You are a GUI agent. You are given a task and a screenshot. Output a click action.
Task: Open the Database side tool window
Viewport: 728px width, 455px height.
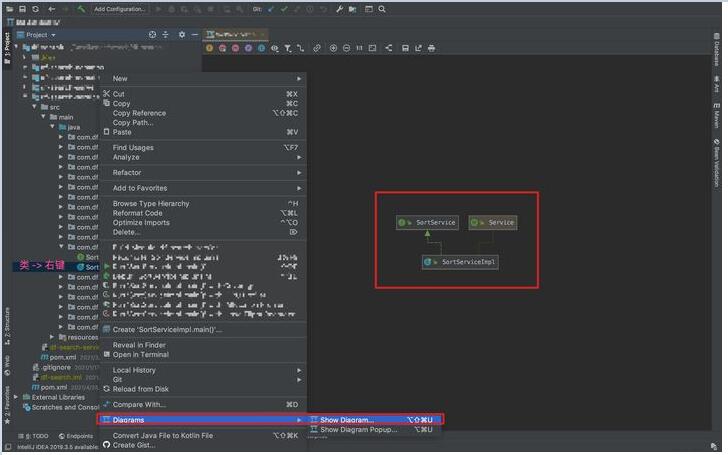point(716,50)
